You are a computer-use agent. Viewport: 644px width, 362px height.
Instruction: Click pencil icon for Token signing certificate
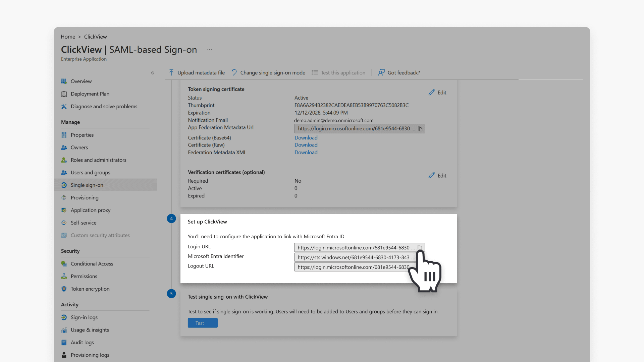pos(431,92)
